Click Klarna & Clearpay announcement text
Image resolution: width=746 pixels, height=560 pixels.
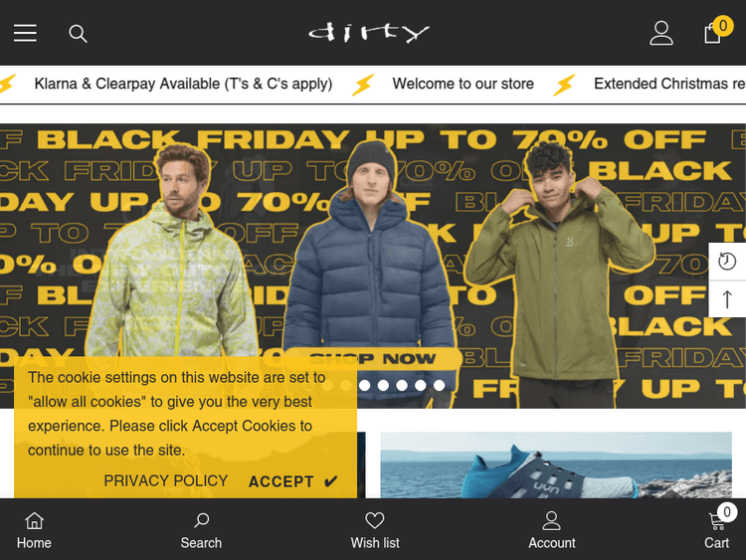(x=183, y=84)
